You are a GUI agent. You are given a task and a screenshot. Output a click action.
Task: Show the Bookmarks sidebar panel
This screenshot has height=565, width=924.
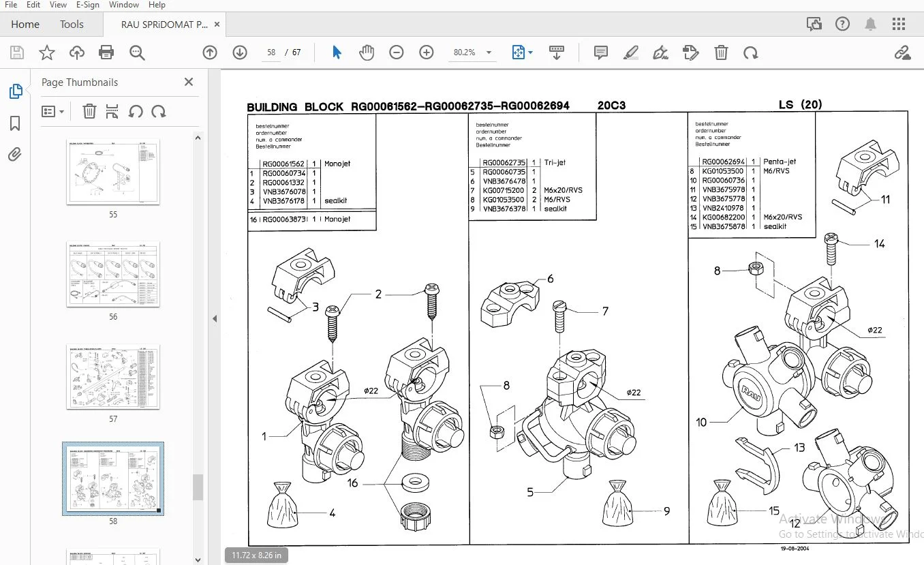click(15, 123)
